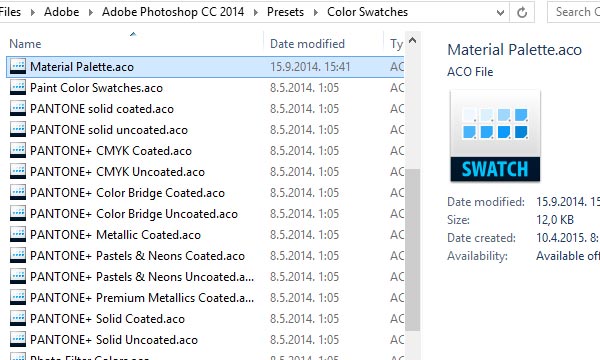Click the SWATCH preview thumbnail
Screen dimensions: 600x360
(495, 135)
